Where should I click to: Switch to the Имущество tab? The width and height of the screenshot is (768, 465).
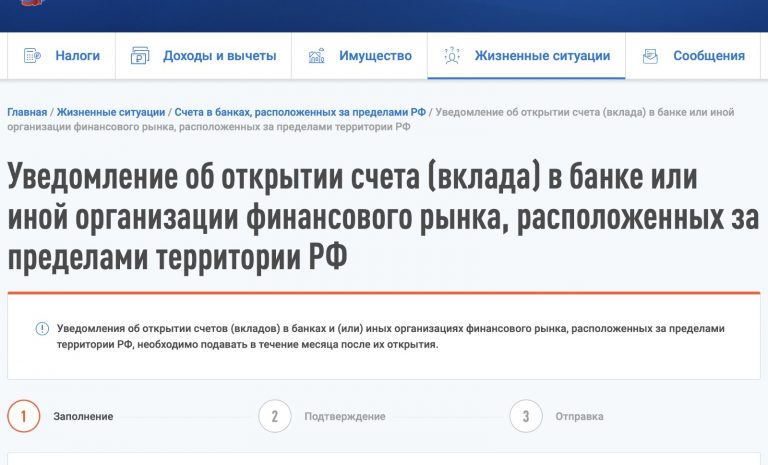point(360,56)
